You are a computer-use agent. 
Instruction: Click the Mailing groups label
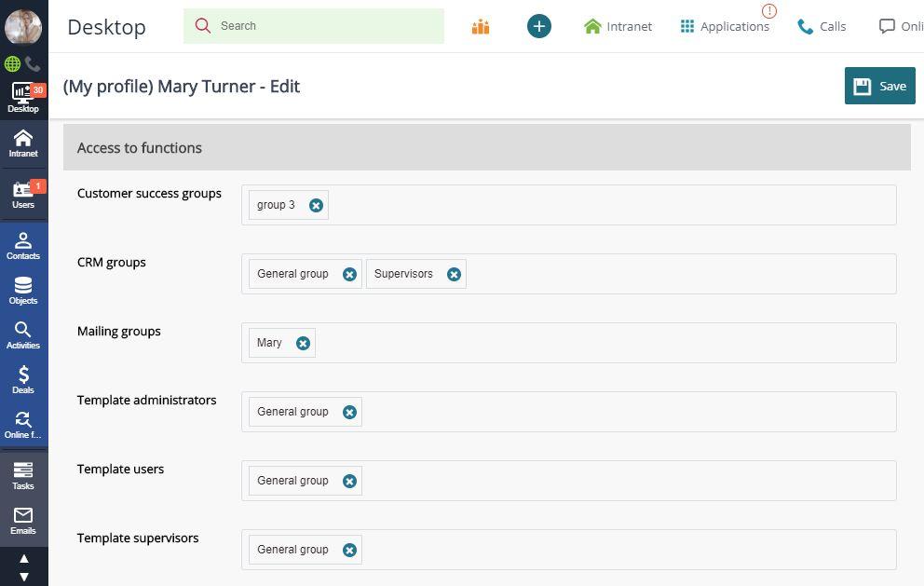pos(119,332)
